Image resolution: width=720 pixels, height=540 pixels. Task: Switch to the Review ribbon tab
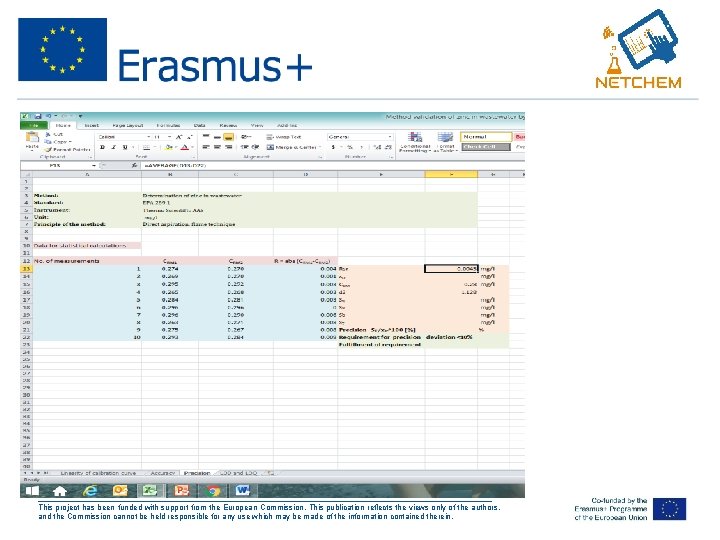pos(228,125)
